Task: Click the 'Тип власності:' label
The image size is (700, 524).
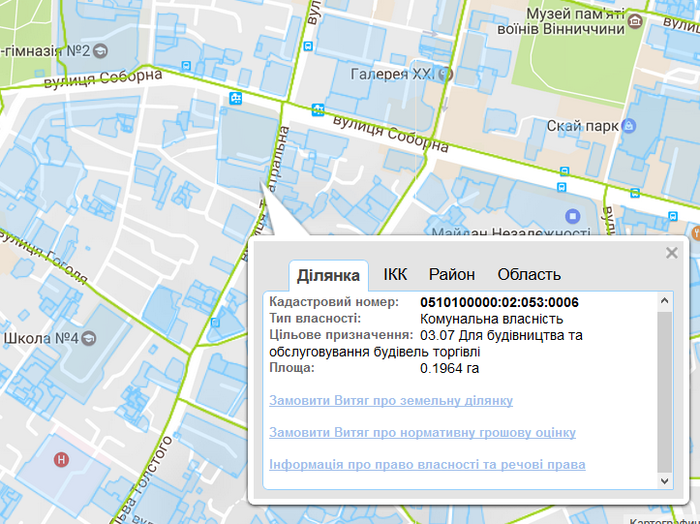Action: 315,319
